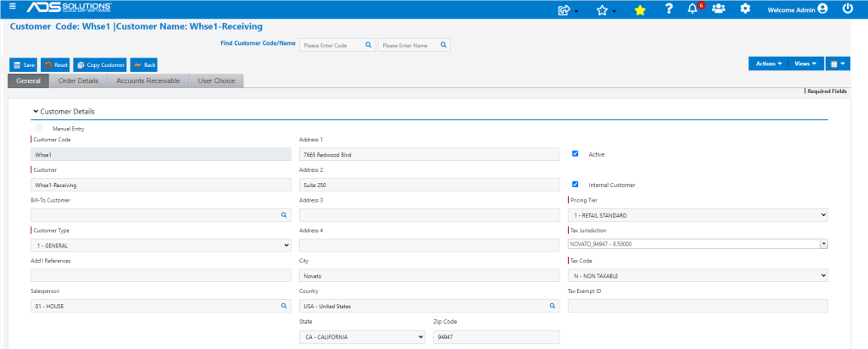The image size is (868, 349).
Task: Toggle the Manual Entry checkbox
Action: click(39, 128)
